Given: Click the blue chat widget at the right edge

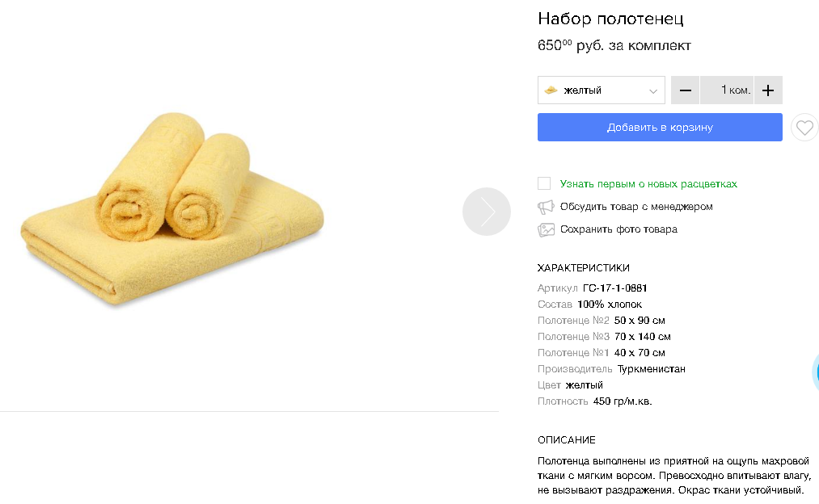Looking at the screenshot, I should point(815,370).
